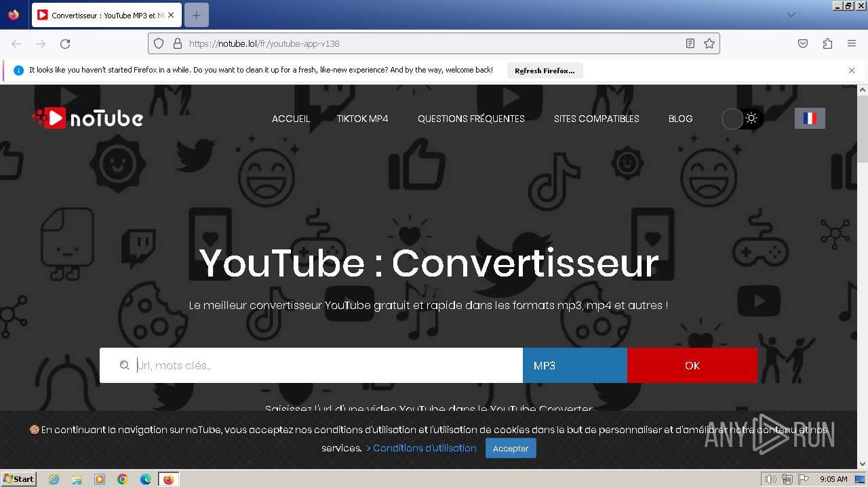Reload the current page
The image size is (868, 488).
coord(65,43)
